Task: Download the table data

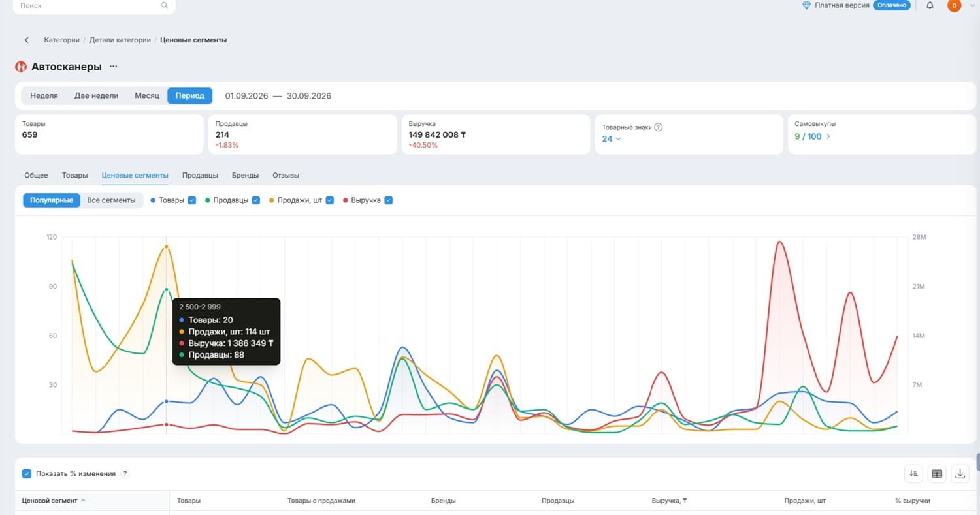Action: coord(960,474)
